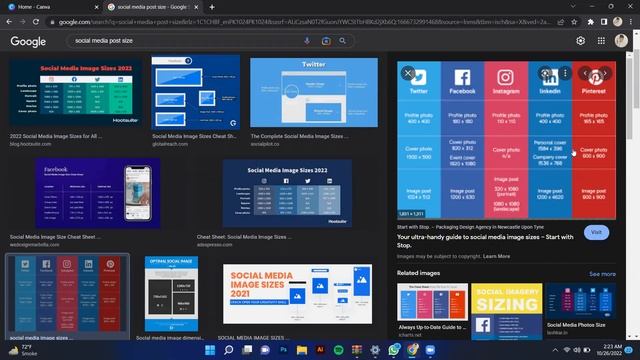Open a new browser tab
Viewport: 640px width, 360px height.
click(212, 7)
